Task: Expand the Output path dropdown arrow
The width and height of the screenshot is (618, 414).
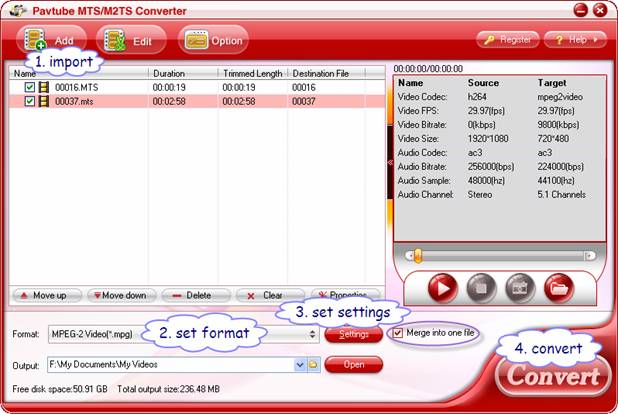Action: point(300,365)
